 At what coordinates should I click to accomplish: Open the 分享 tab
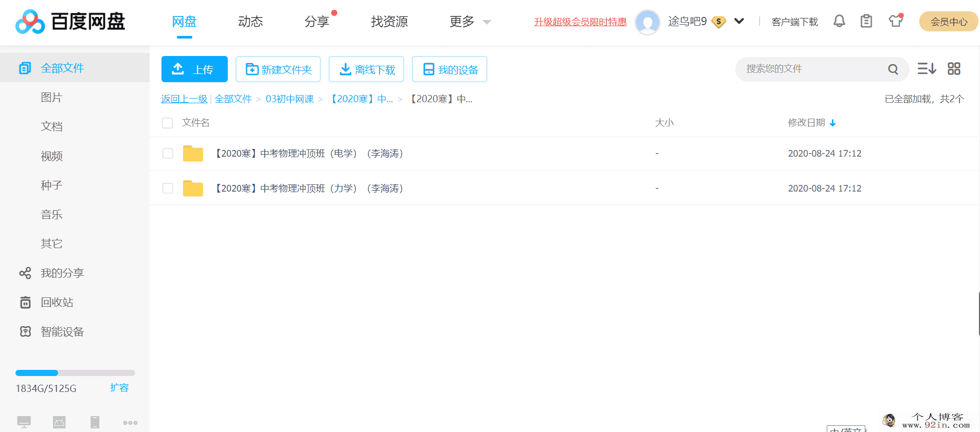tap(317, 22)
